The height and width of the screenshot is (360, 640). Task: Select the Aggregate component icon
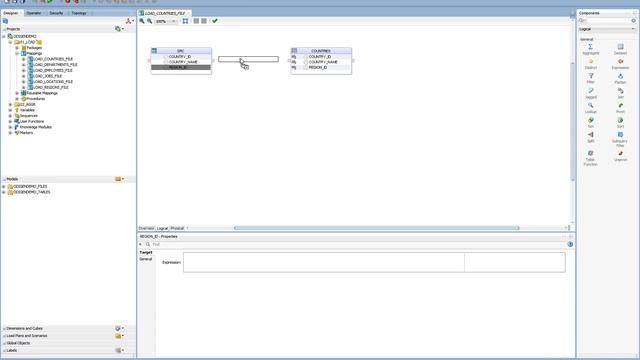point(590,47)
